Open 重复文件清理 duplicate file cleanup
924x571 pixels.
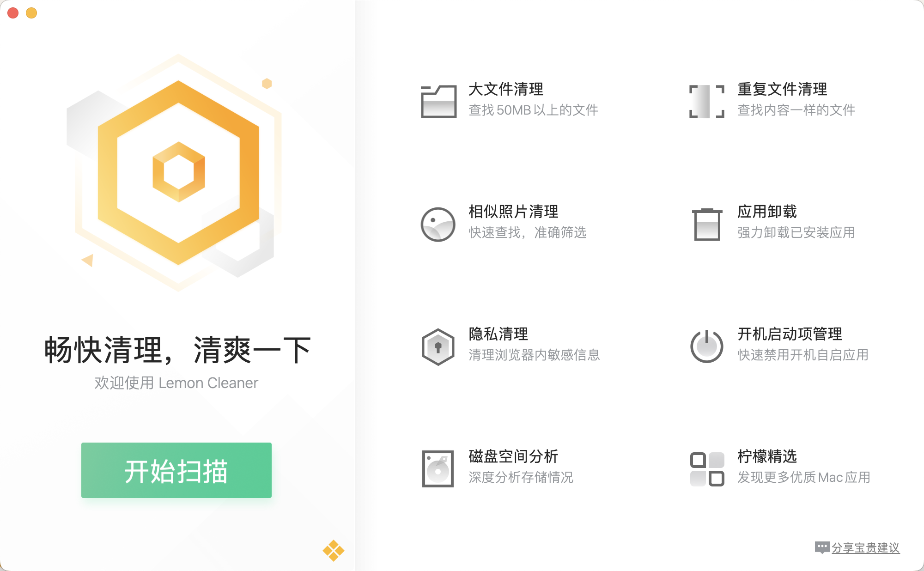(x=782, y=89)
